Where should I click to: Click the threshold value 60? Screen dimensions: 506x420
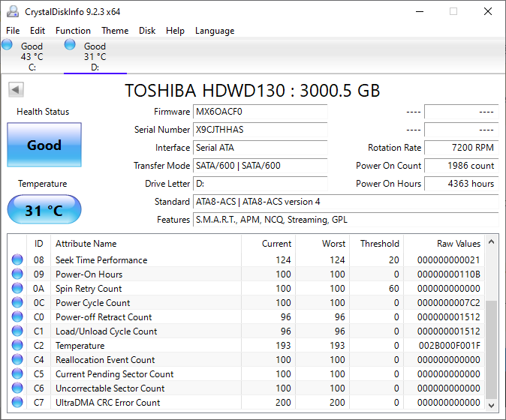[393, 289]
